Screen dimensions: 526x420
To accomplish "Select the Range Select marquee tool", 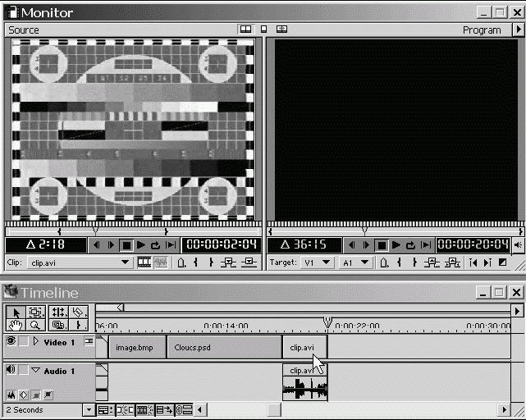I will coord(35,313).
